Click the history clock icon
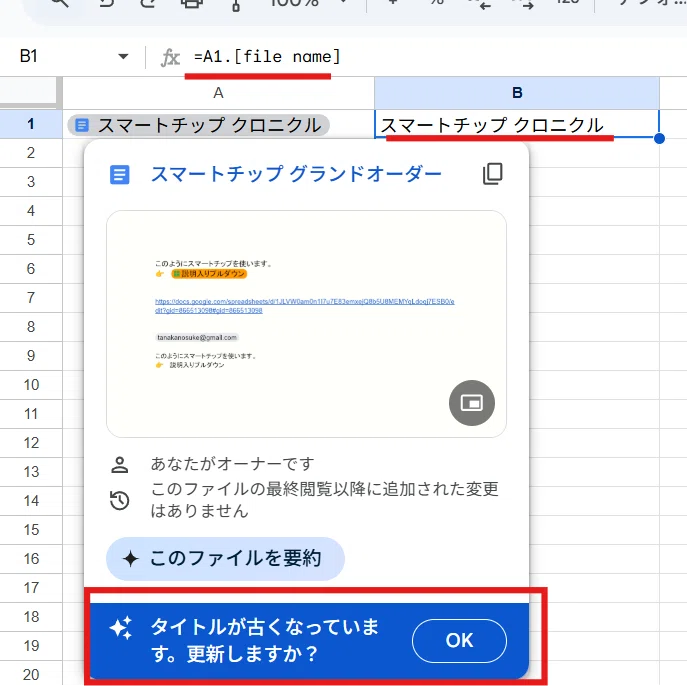687x686 pixels. [120, 501]
